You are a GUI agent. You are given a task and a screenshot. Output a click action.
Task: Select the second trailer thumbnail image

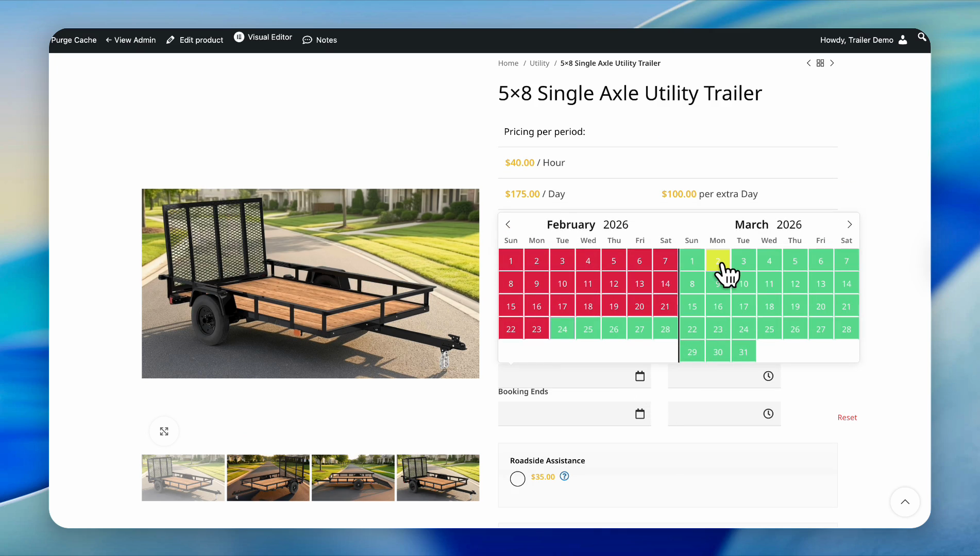coord(268,478)
